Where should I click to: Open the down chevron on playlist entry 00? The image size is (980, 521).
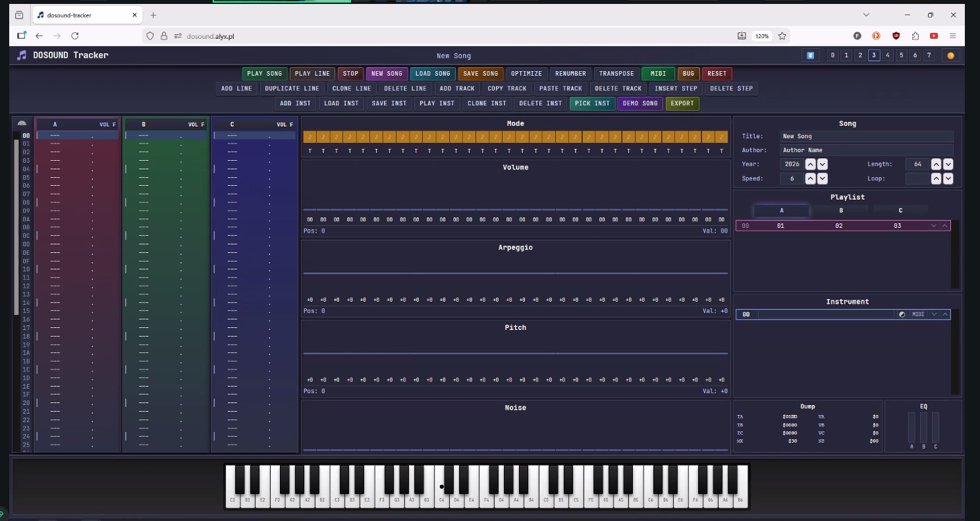tap(934, 225)
